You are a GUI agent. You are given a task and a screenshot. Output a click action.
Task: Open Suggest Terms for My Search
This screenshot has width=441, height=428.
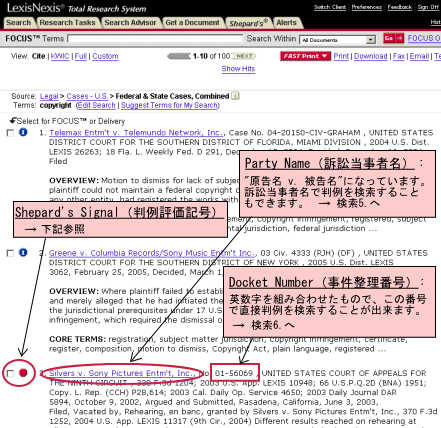[169, 105]
